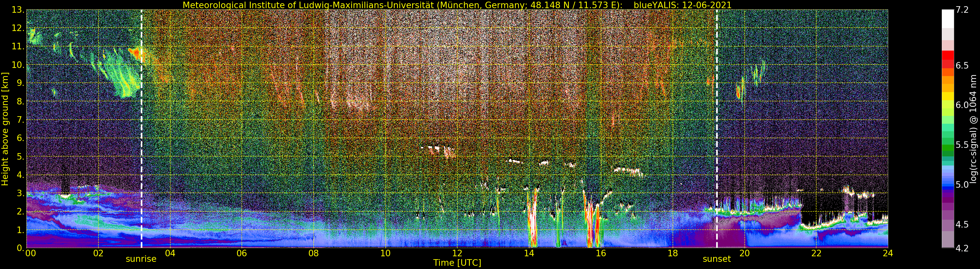Click the "7.2" colorbar maximum value

click(x=962, y=10)
